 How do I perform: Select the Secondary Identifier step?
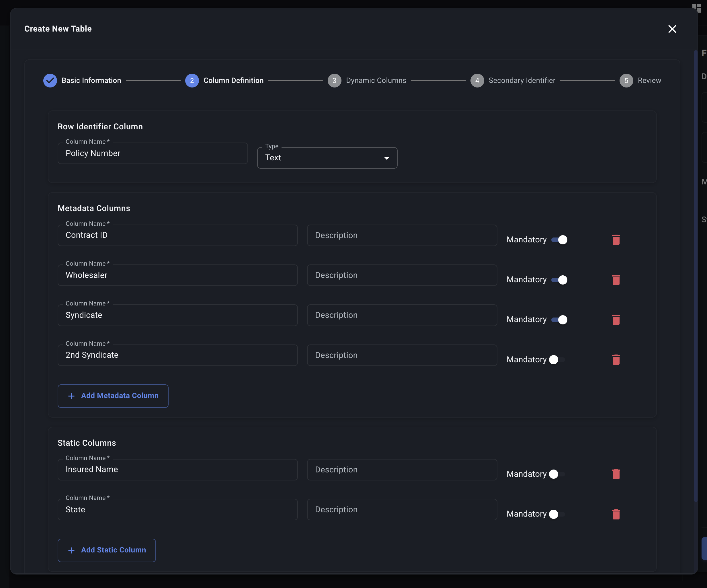(x=522, y=81)
